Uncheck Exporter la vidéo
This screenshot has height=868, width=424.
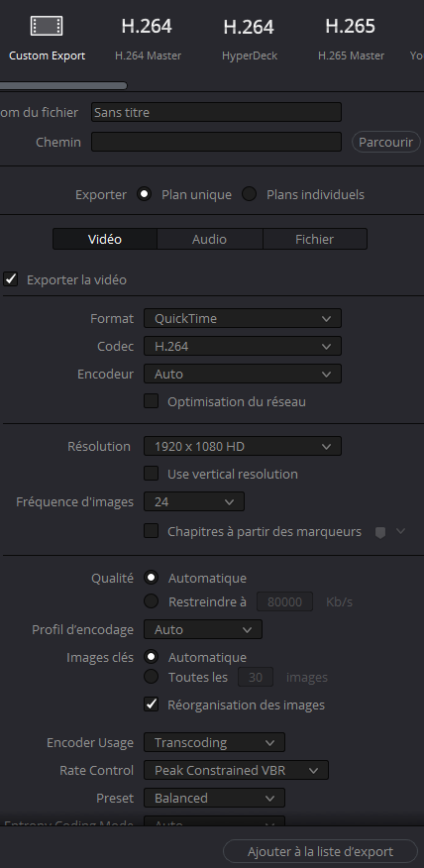click(11, 279)
